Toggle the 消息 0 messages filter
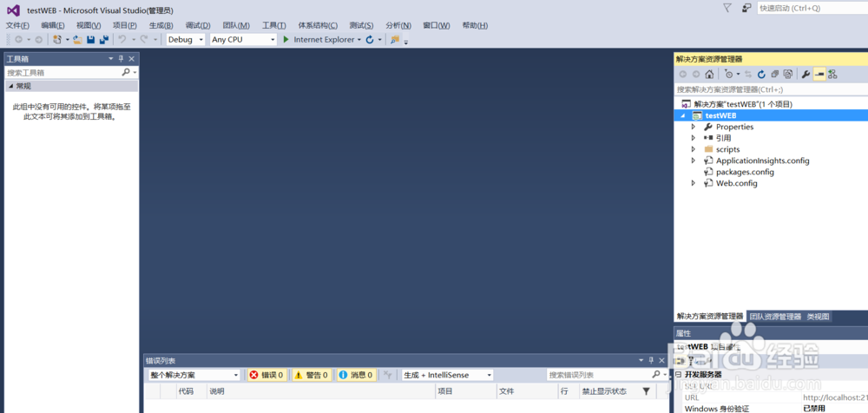The width and height of the screenshot is (868, 413). pos(357,375)
